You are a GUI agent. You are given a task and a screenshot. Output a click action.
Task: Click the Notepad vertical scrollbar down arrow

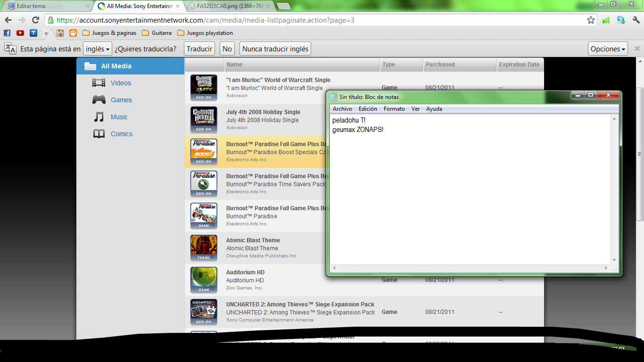tap(614, 260)
